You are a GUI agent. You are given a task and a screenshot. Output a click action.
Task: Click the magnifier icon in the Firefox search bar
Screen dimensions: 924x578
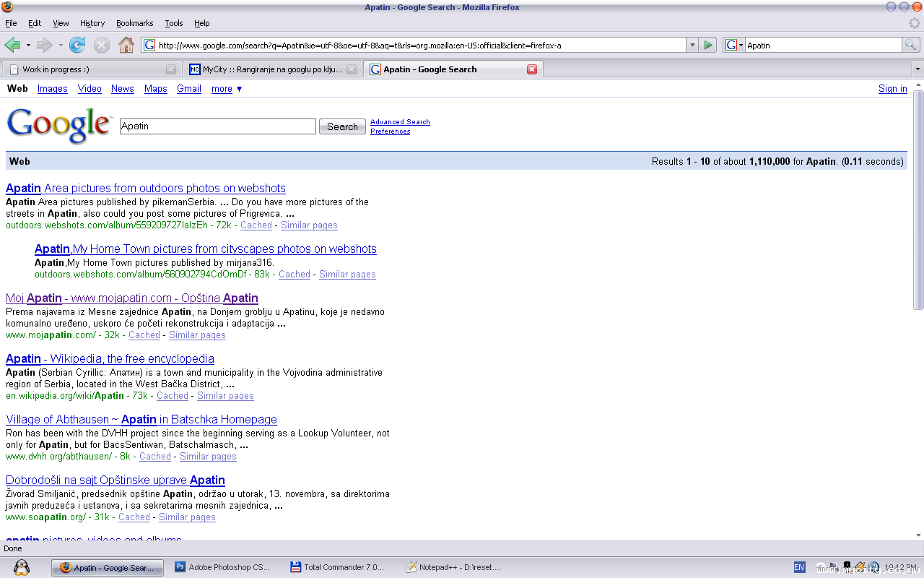point(911,45)
